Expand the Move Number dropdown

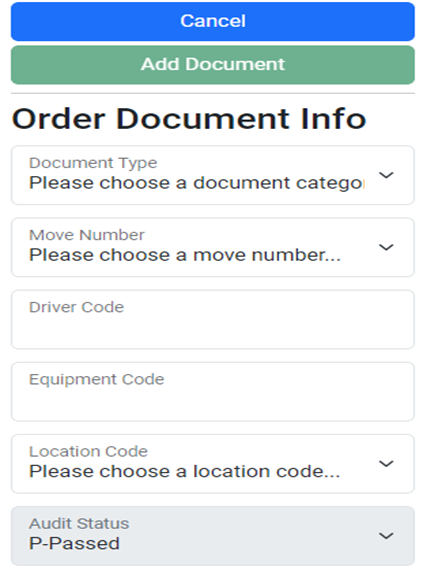213,247
